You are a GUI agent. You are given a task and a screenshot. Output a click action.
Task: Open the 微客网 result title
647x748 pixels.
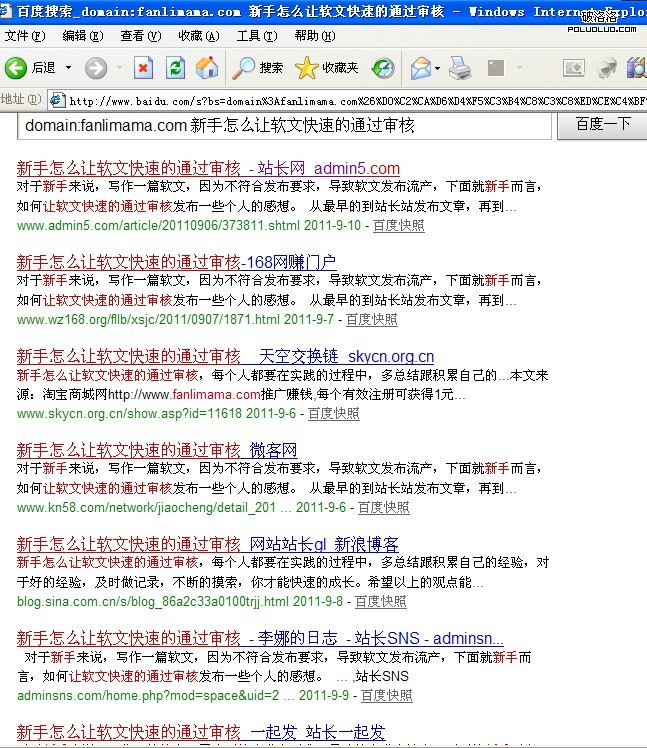[x=157, y=450]
